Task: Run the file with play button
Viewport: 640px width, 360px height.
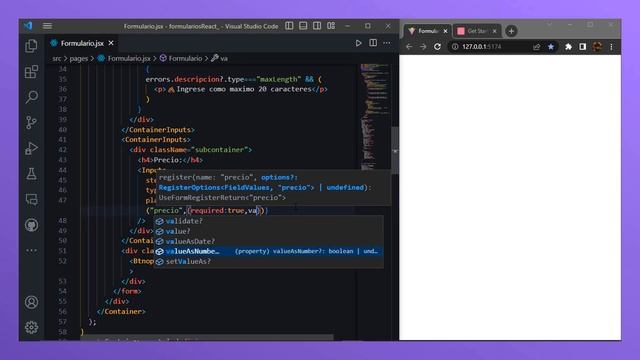Action: (x=358, y=43)
